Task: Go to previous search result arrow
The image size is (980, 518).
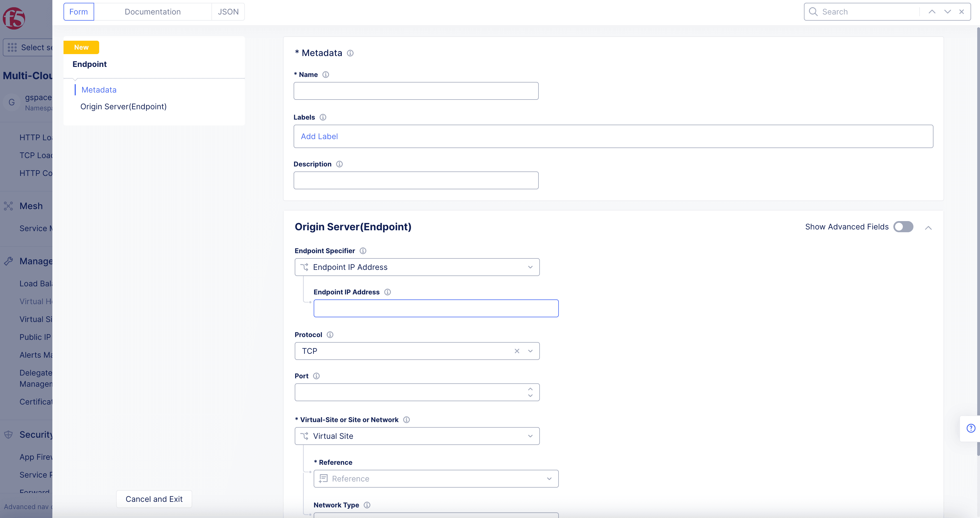Action: (932, 12)
